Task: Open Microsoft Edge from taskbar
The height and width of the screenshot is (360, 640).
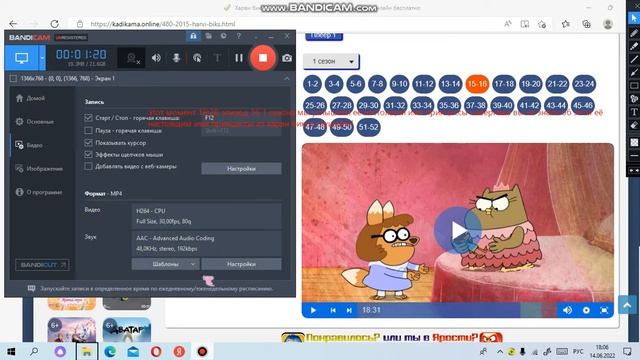Action: tap(109, 351)
